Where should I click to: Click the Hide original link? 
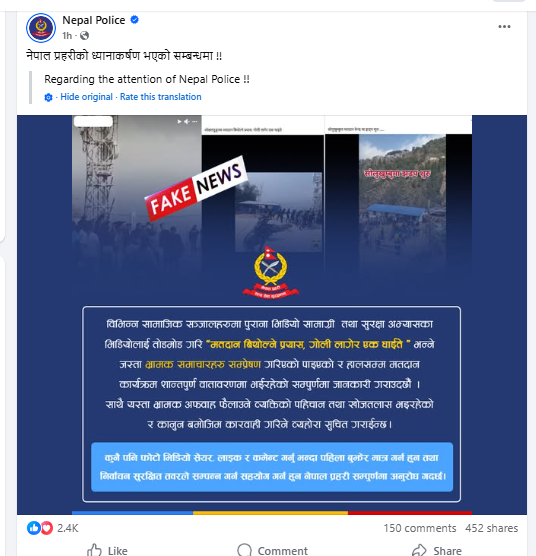(x=86, y=97)
